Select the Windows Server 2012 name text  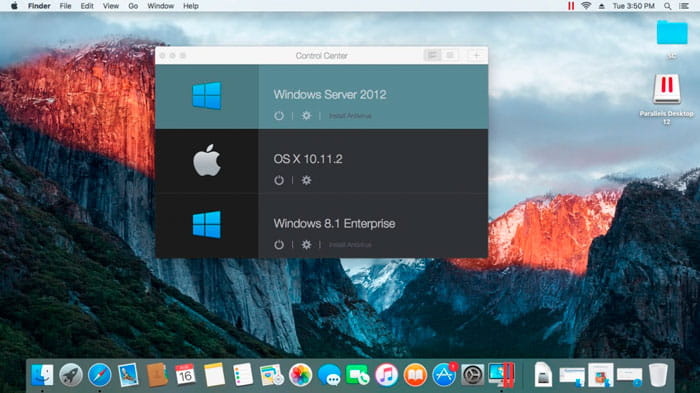(330, 95)
